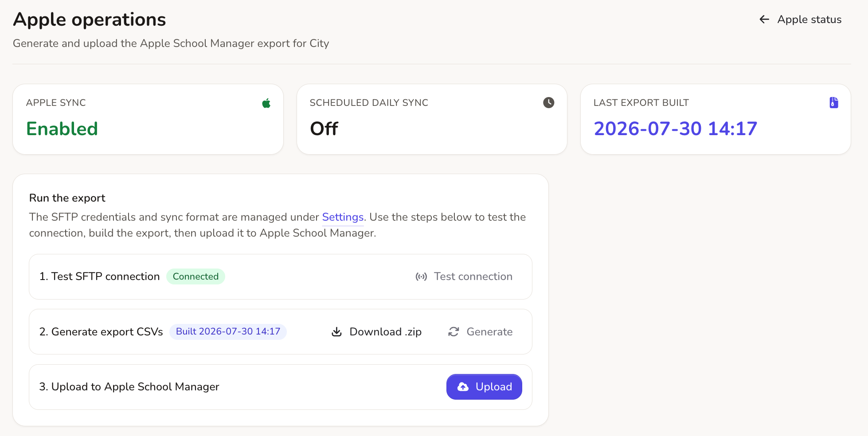Open the Apple status link
This screenshot has height=436, width=868.
pos(800,19)
